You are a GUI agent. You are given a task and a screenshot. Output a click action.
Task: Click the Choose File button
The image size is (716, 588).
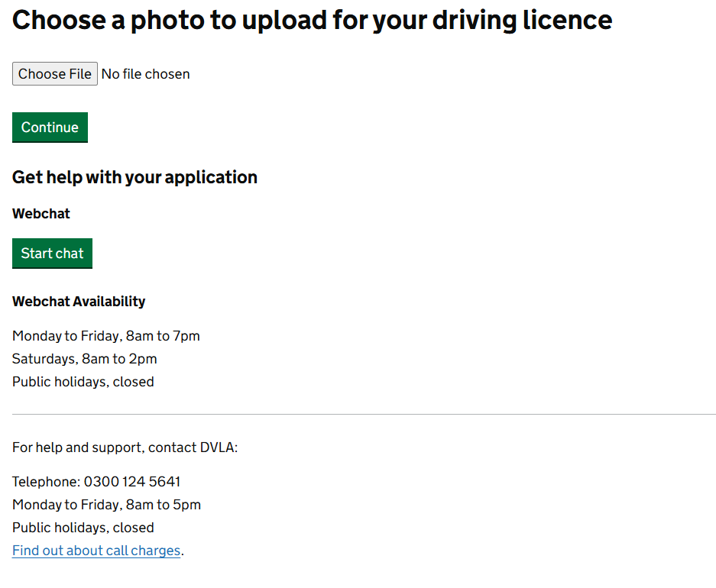click(55, 74)
